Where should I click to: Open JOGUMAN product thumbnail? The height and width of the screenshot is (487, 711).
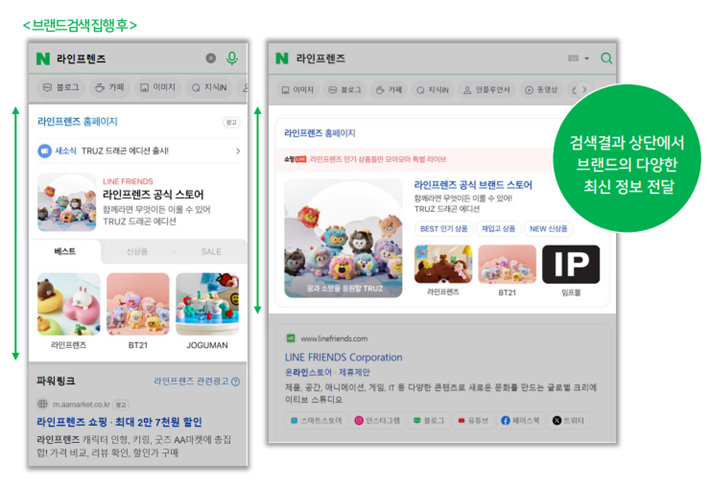(207, 304)
